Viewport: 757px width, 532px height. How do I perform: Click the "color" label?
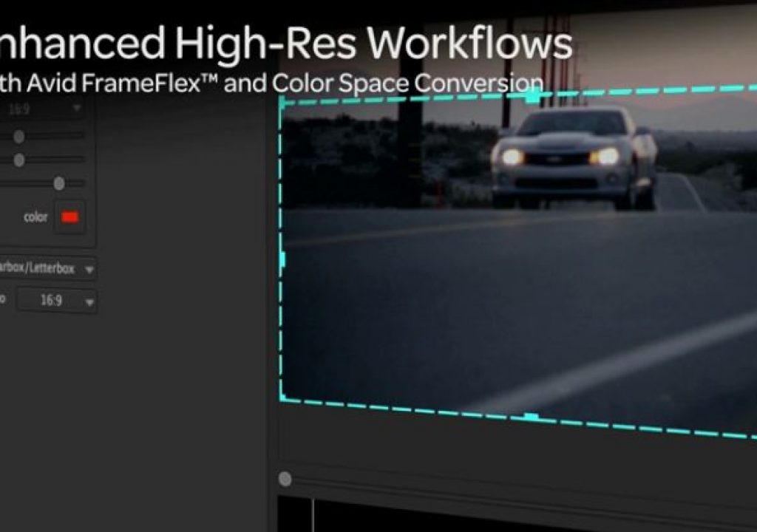(x=35, y=217)
